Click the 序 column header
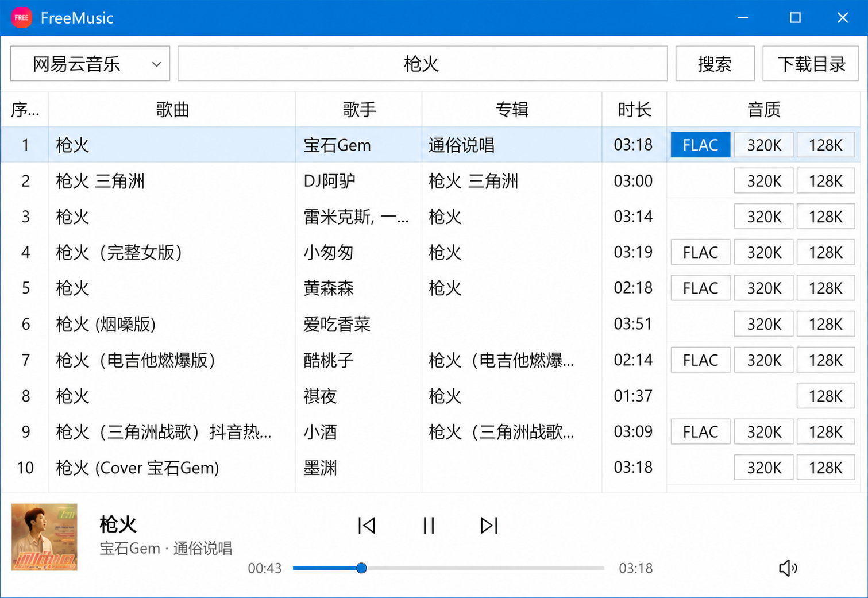The width and height of the screenshot is (868, 598). point(25,109)
